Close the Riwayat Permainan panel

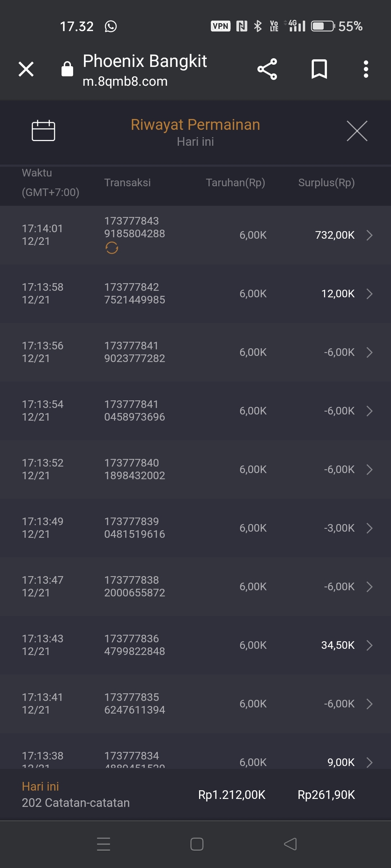tap(357, 131)
